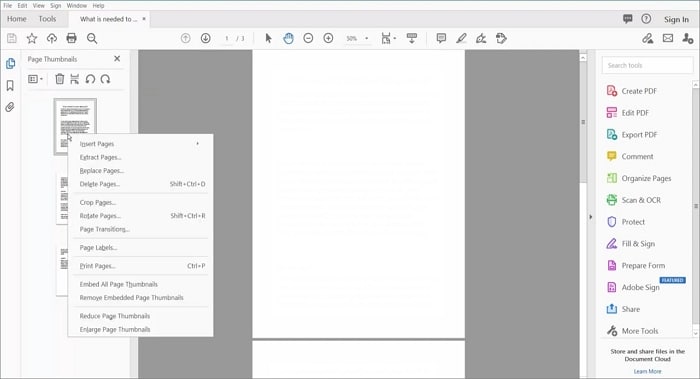Expand the thumbnails options dropdown
Image resolution: width=700 pixels, height=379 pixels.
pyautogui.click(x=35, y=79)
